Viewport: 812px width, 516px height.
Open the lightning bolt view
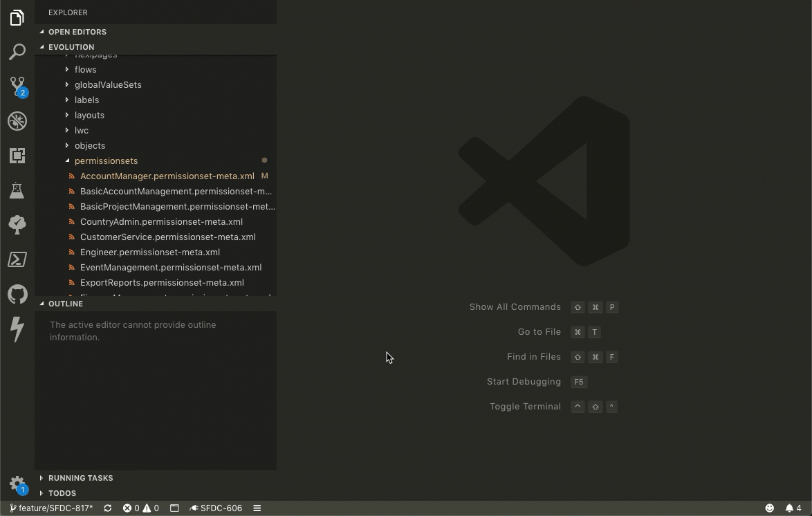click(x=17, y=329)
